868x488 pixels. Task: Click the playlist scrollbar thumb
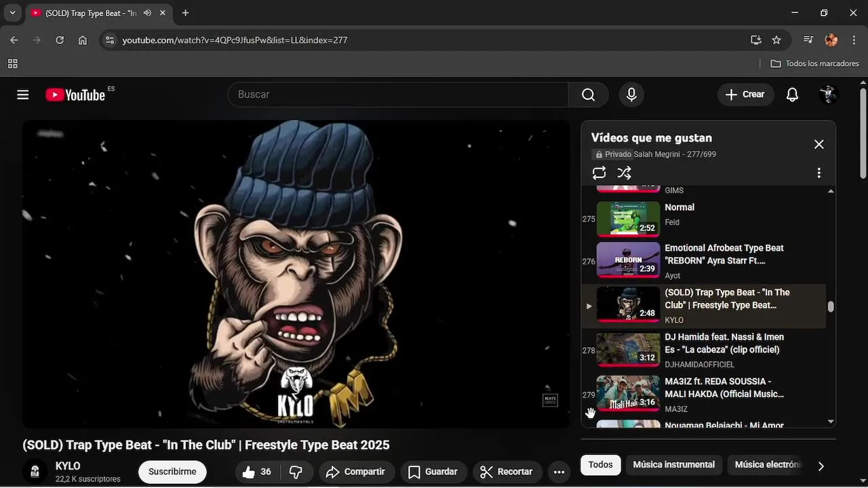click(x=831, y=306)
